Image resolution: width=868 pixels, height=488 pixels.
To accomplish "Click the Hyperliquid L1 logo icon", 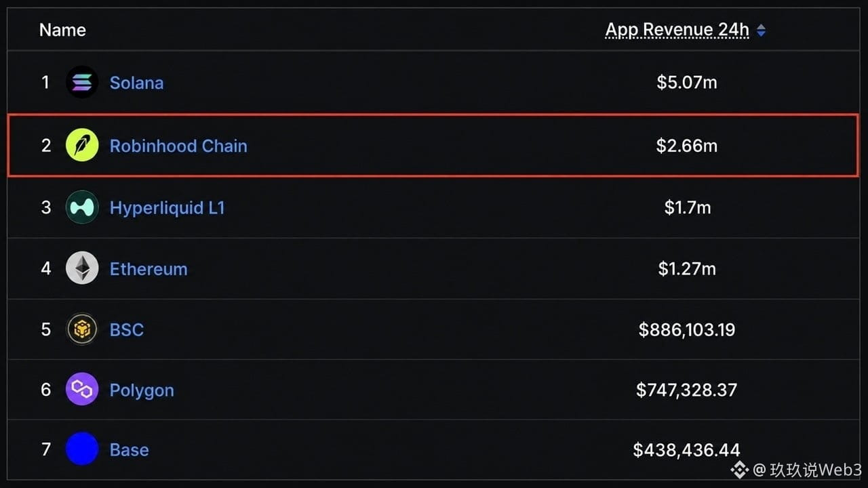I will coord(82,207).
